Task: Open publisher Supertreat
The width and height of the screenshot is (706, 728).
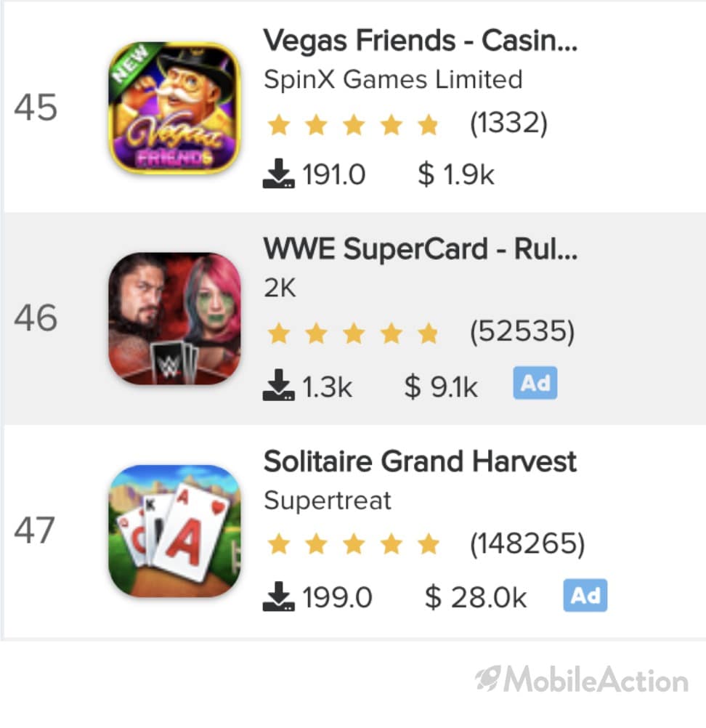Action: pos(328,501)
